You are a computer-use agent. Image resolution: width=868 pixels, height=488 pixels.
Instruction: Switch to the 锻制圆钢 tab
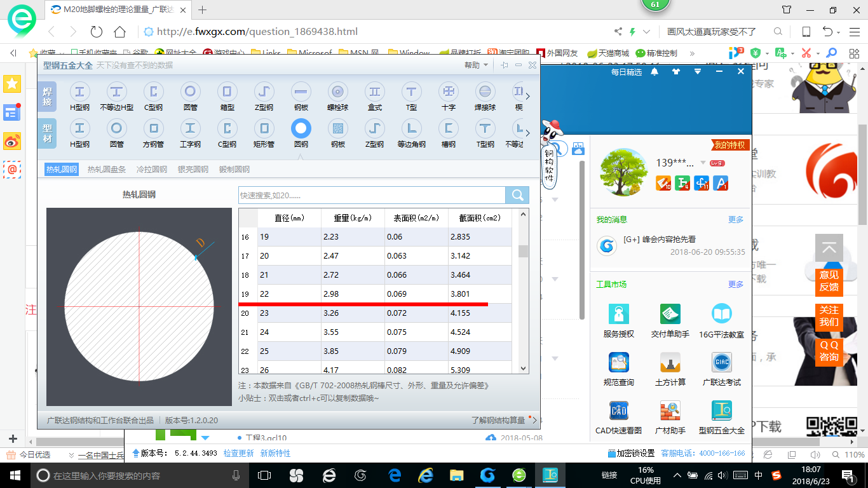(234, 169)
